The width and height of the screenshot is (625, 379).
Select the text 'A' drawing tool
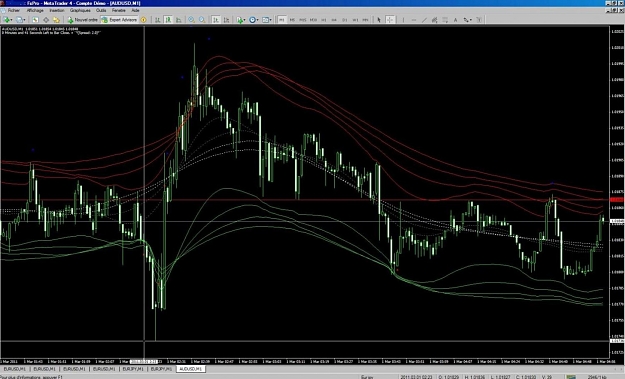[455, 20]
